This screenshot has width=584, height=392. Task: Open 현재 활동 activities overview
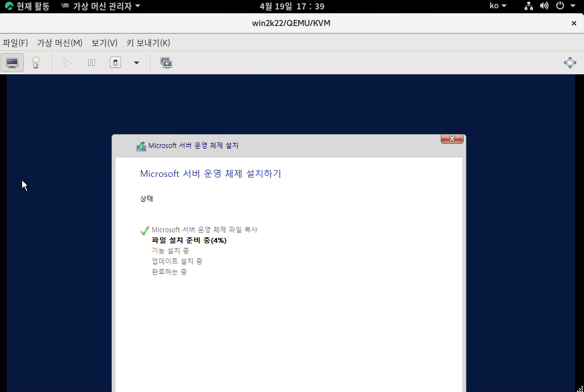(x=27, y=6)
